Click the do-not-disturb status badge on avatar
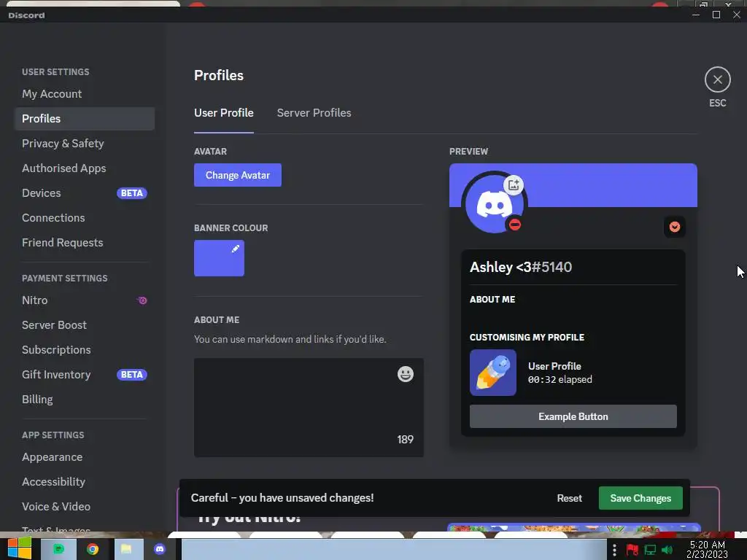Screen dimensions: 747x560 (x=514, y=225)
